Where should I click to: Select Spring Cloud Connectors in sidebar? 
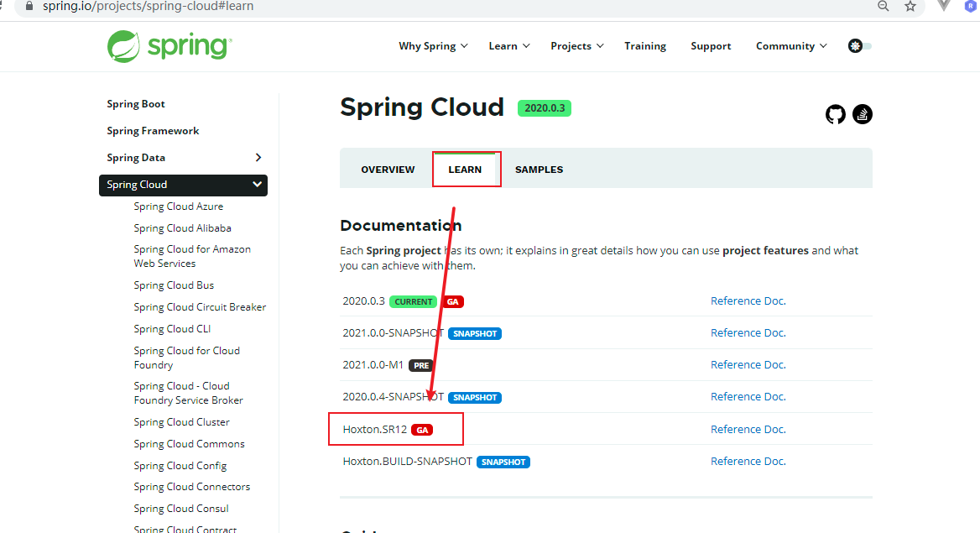(x=192, y=487)
